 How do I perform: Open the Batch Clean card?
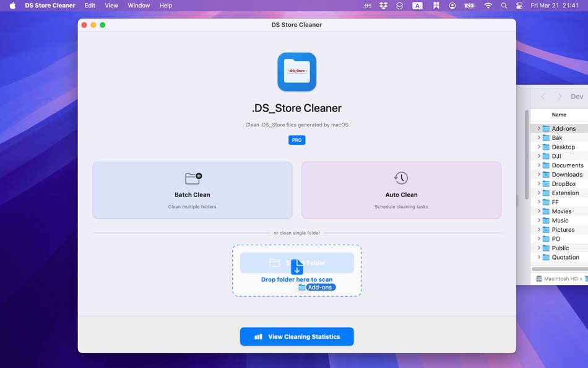(192, 190)
